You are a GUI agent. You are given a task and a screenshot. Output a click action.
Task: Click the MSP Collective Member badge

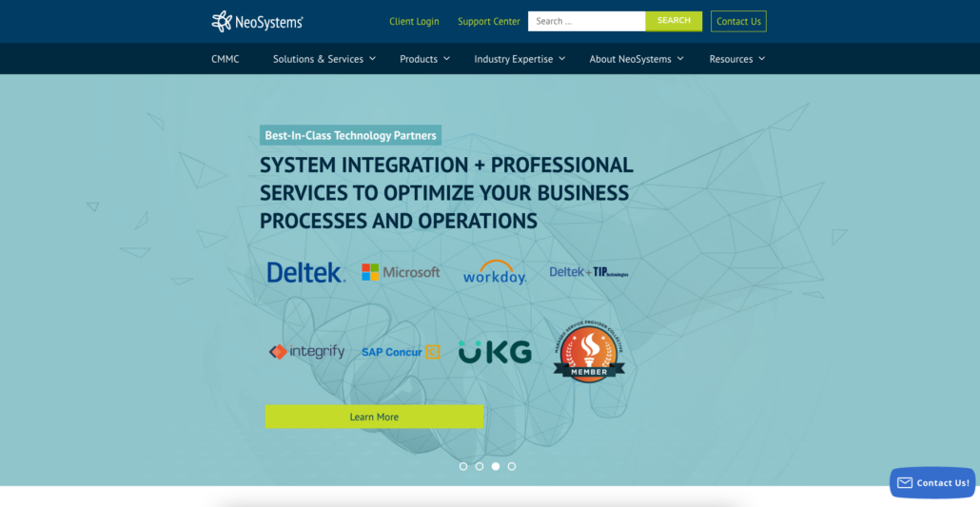coord(589,351)
